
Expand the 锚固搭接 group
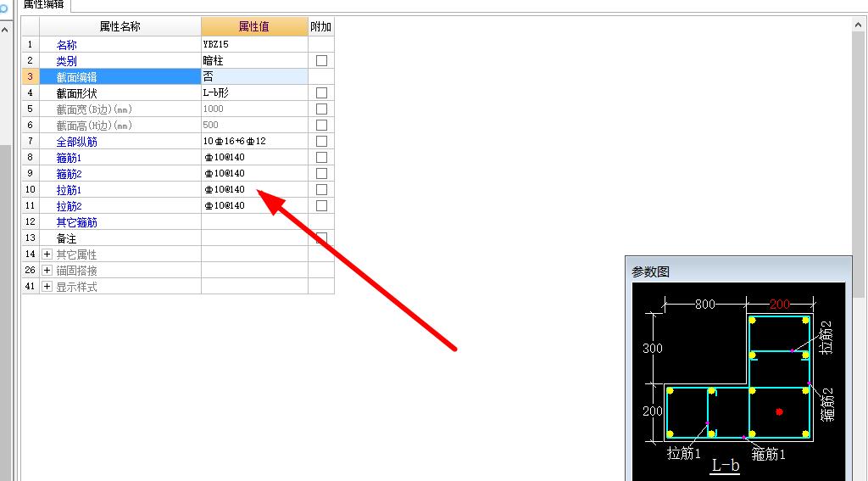click(x=47, y=270)
